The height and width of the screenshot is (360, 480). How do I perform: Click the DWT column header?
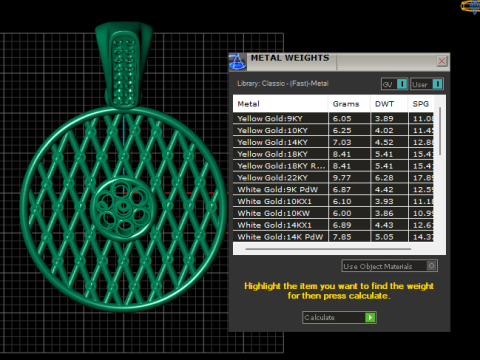tap(389, 104)
